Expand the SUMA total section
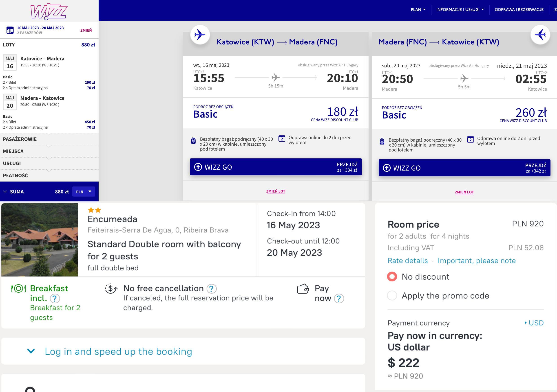 (13, 192)
